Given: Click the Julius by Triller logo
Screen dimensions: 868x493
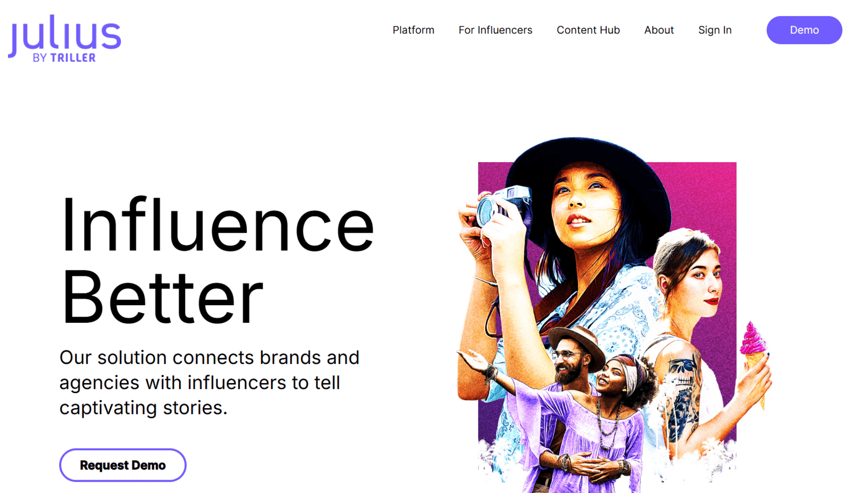Looking at the screenshot, I should point(64,37).
